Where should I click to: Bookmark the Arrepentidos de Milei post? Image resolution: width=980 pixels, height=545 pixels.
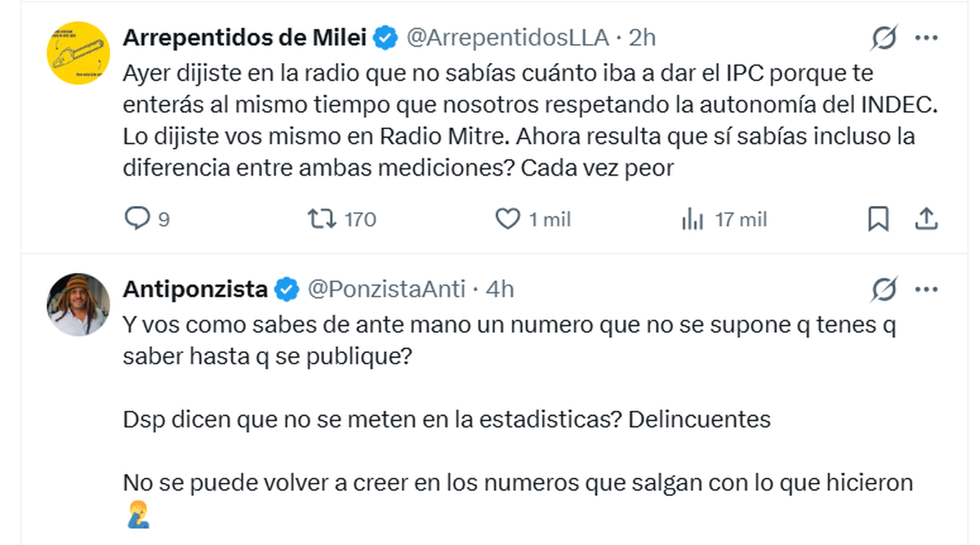pyautogui.click(x=878, y=219)
